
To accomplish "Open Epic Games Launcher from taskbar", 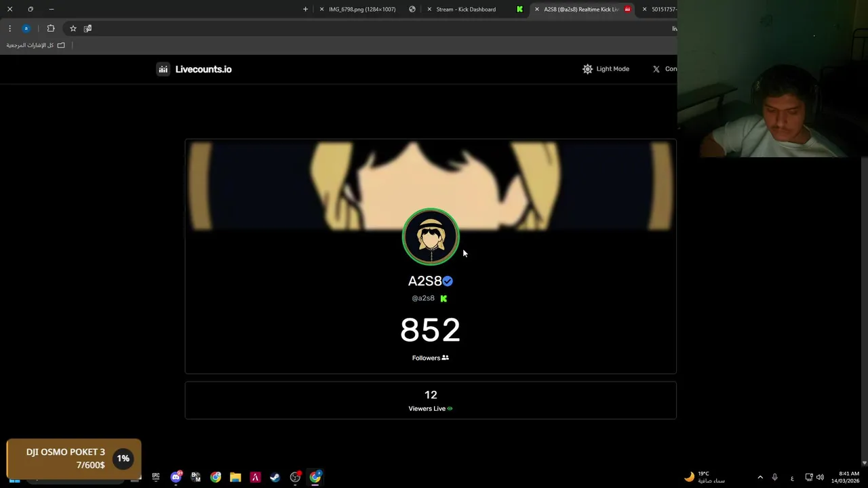I will [156, 477].
